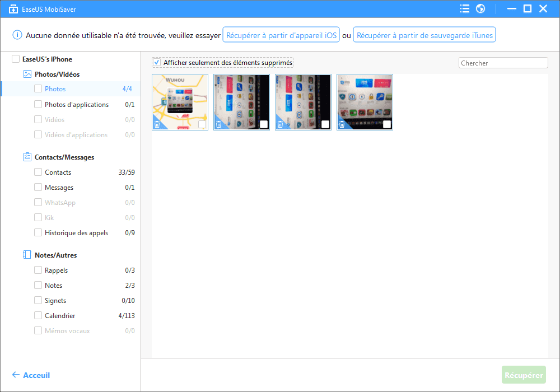Click the Photos/Vidéos category icon
560x392 pixels.
(x=27, y=74)
